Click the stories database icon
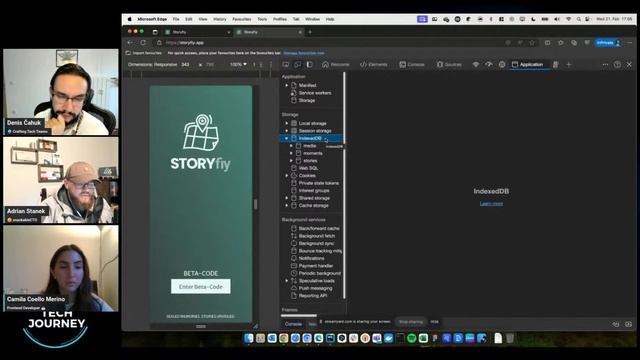 (x=299, y=161)
